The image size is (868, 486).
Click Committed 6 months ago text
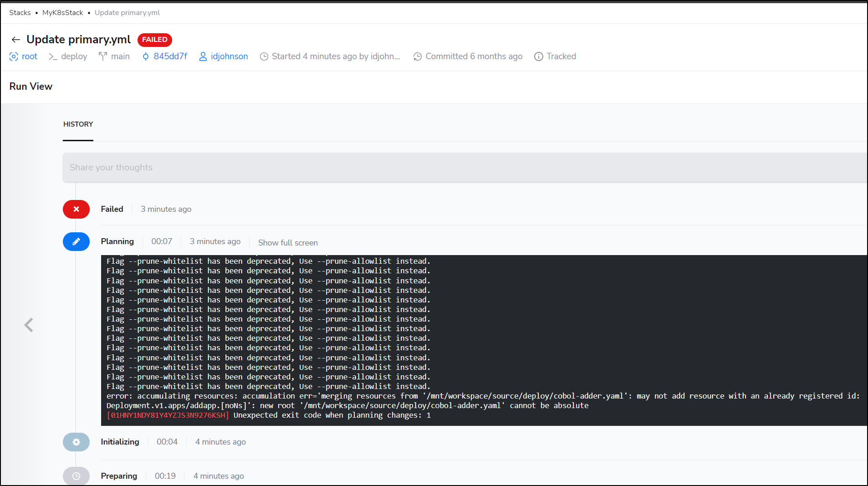coord(474,56)
